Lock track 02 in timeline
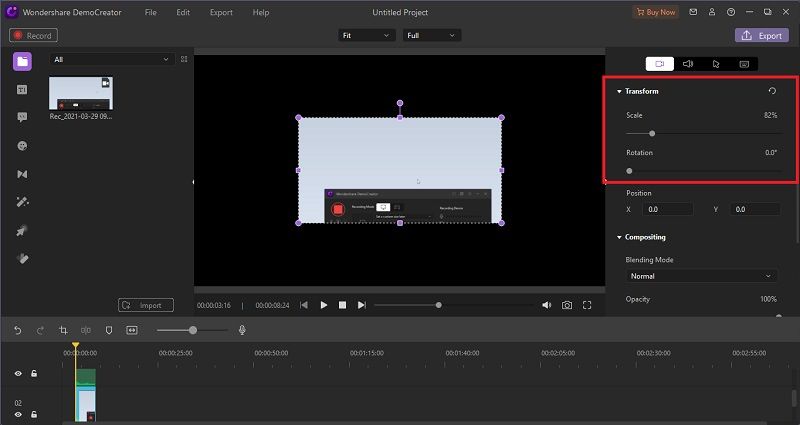The width and height of the screenshot is (800, 425). [34, 414]
